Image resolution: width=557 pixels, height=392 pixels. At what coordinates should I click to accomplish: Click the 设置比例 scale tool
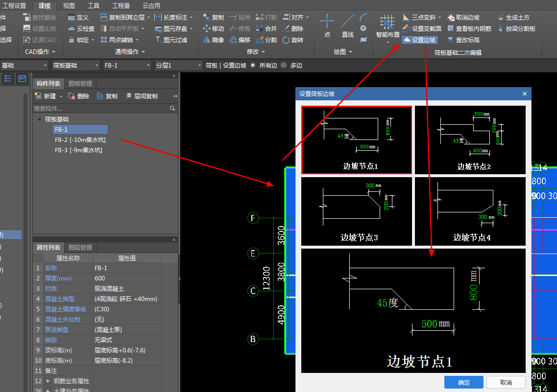(x=39, y=28)
